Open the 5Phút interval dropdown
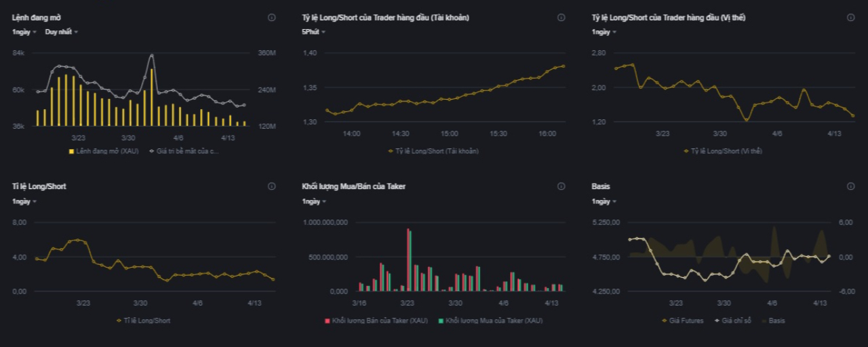The image size is (868, 347). (313, 32)
